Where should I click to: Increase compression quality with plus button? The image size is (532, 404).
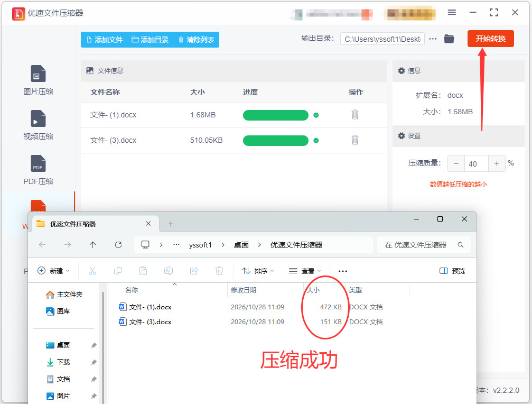pyautogui.click(x=497, y=163)
